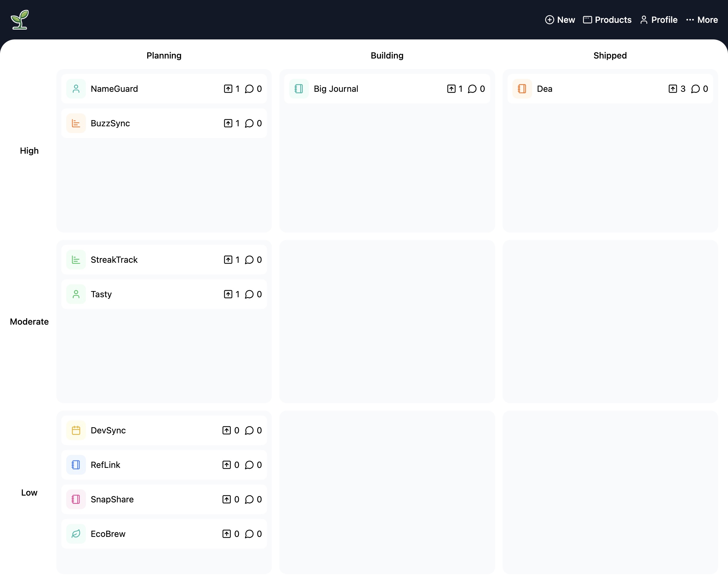Viewport: 728px width, 584px height.
Task: Click the SnapShare notebook icon
Action: [76, 499]
